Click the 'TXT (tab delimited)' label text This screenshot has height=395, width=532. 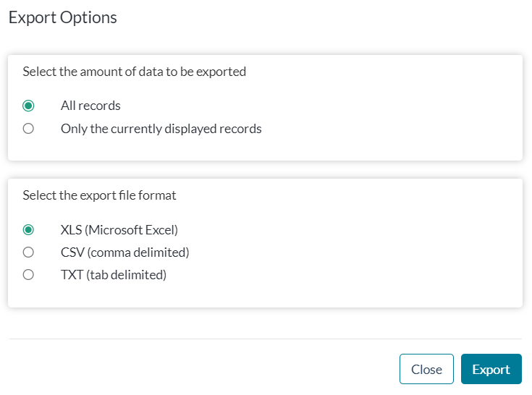114,275
